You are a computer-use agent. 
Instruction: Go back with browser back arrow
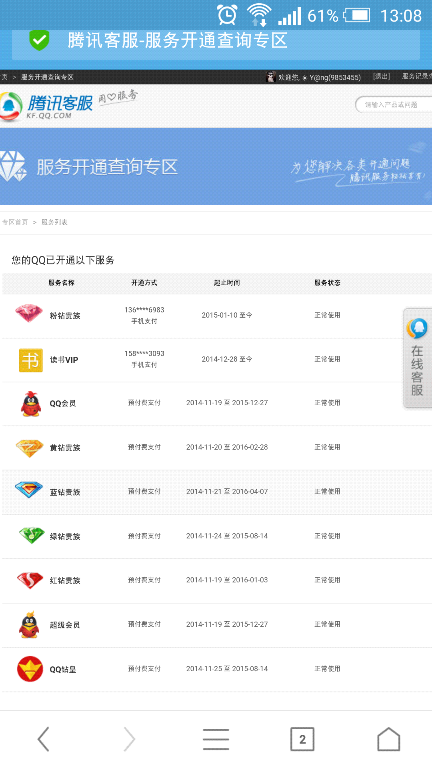click(x=44, y=739)
